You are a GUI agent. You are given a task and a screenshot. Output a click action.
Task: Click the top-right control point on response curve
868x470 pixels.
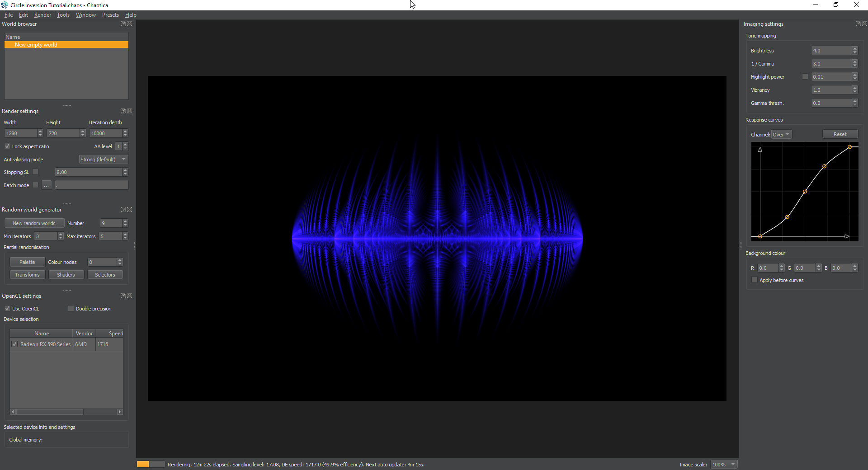point(850,147)
